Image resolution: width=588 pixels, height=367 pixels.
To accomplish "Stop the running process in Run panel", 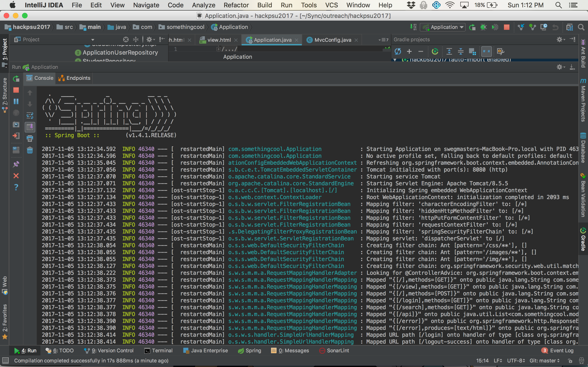I will [x=16, y=90].
